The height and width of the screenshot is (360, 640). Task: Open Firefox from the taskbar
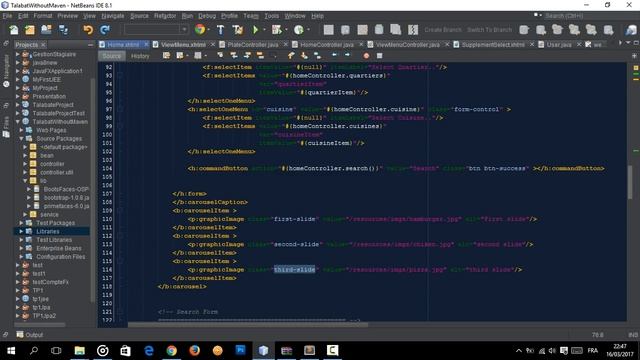[195, 351]
